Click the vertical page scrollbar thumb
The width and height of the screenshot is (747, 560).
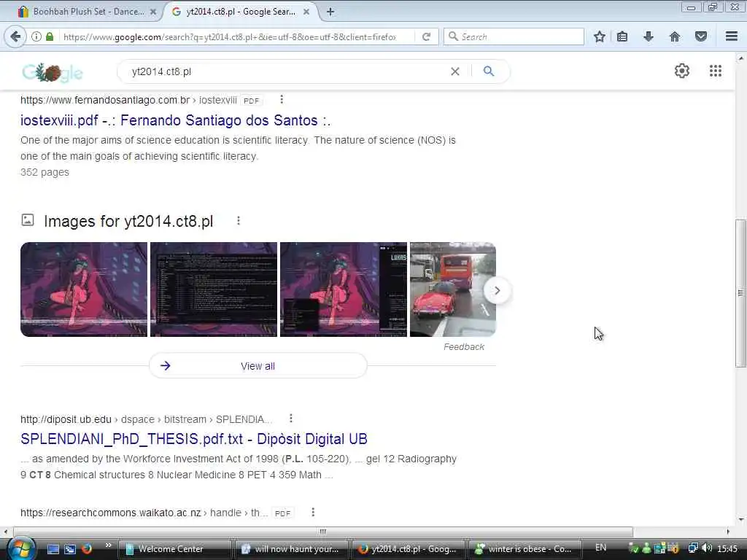click(740, 293)
